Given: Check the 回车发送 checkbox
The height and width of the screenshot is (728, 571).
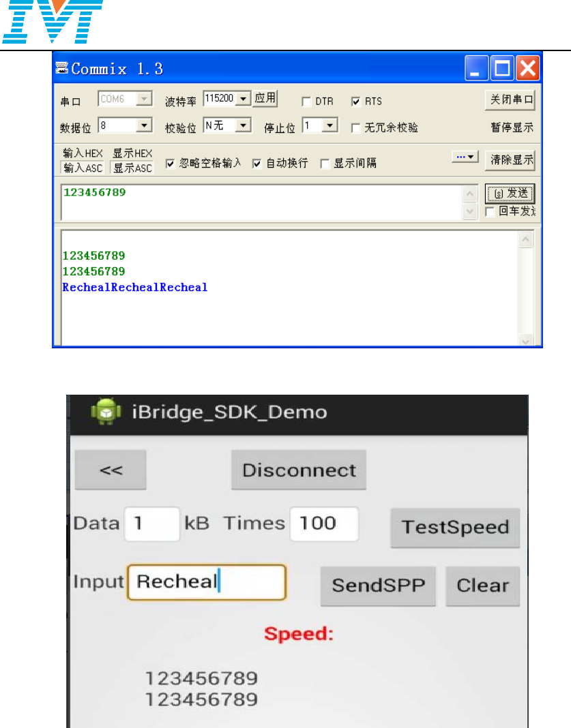Looking at the screenshot, I should click(490, 212).
